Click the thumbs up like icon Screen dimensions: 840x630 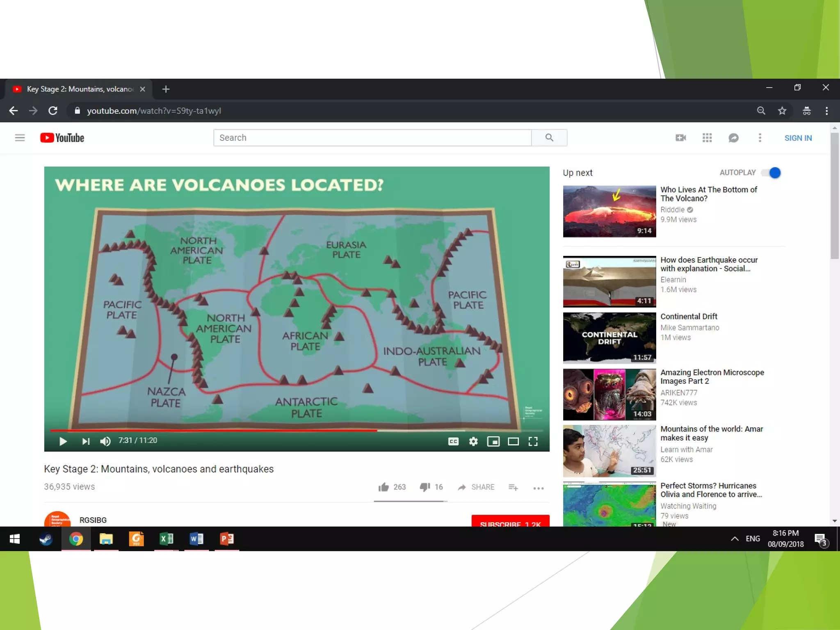click(383, 487)
